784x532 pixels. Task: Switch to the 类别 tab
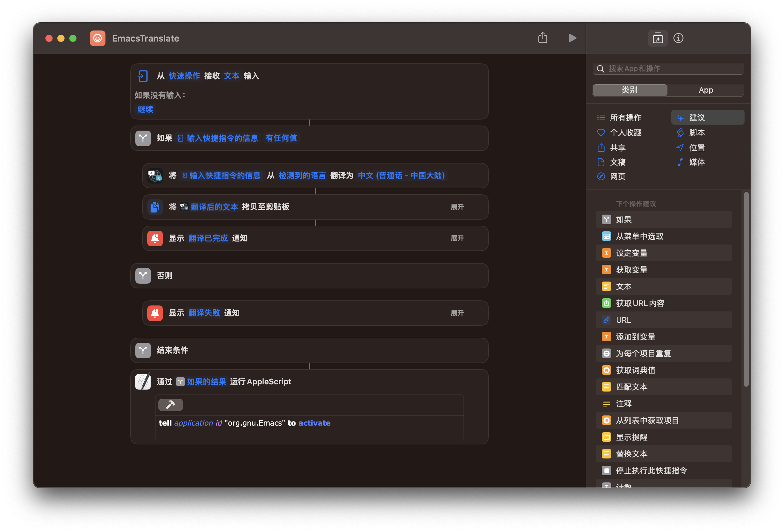(630, 90)
